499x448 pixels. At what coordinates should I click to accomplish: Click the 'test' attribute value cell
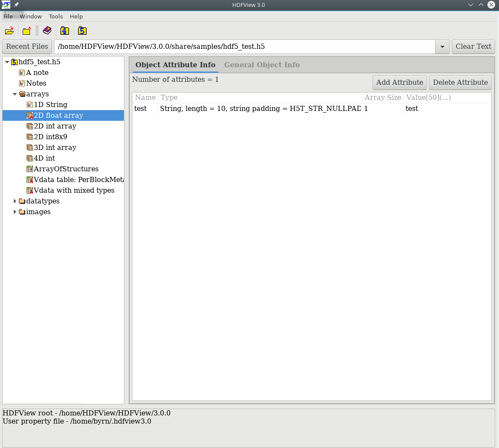click(448, 109)
